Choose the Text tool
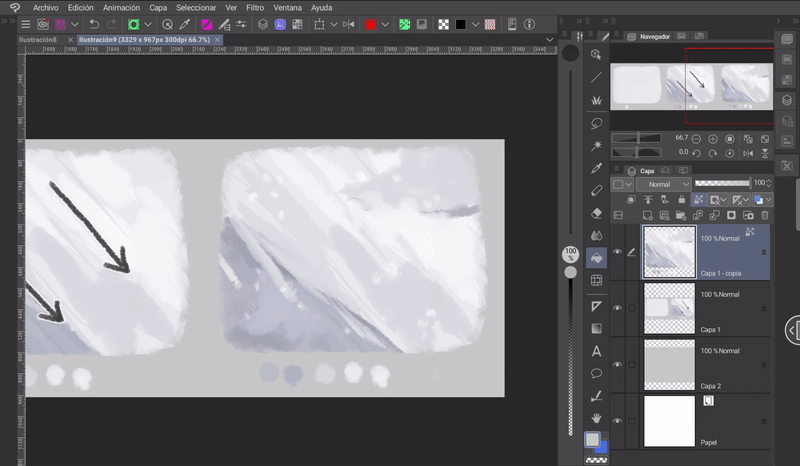 pos(597,351)
